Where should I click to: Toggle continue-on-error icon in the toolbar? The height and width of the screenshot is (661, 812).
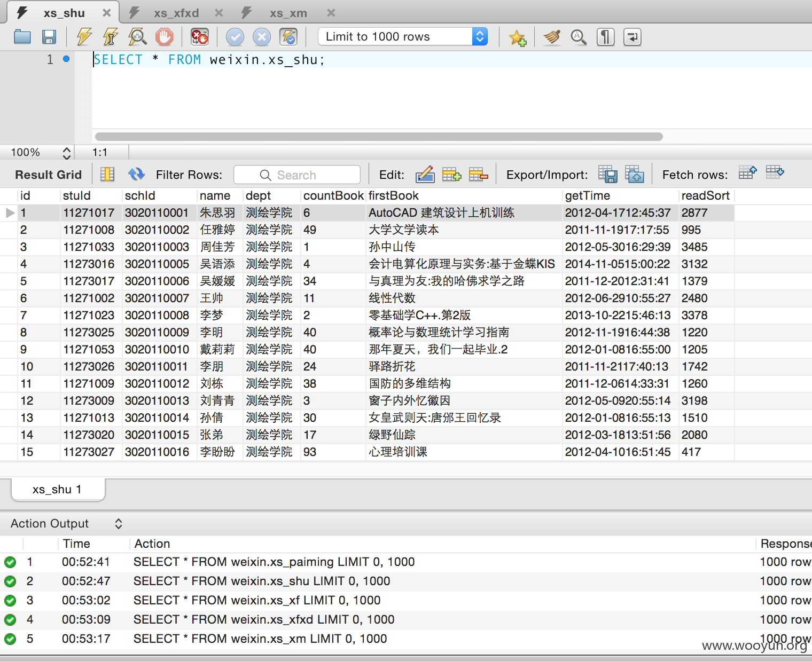coord(200,37)
